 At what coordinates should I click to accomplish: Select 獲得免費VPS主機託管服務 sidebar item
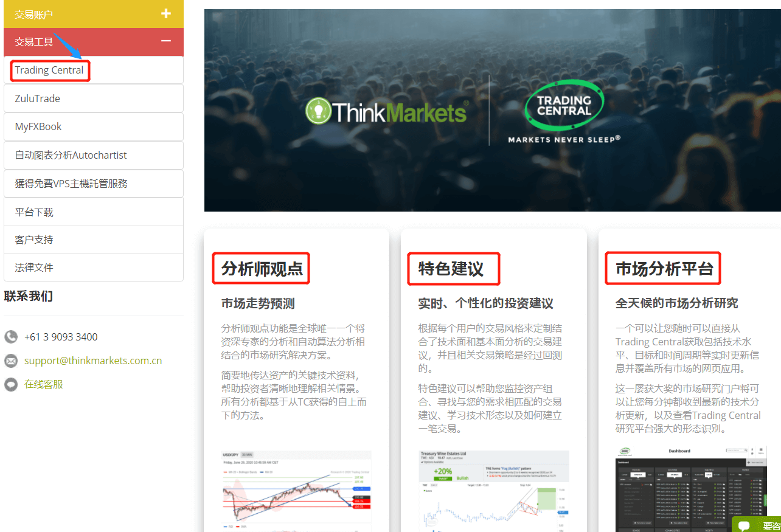pyautogui.click(x=94, y=183)
